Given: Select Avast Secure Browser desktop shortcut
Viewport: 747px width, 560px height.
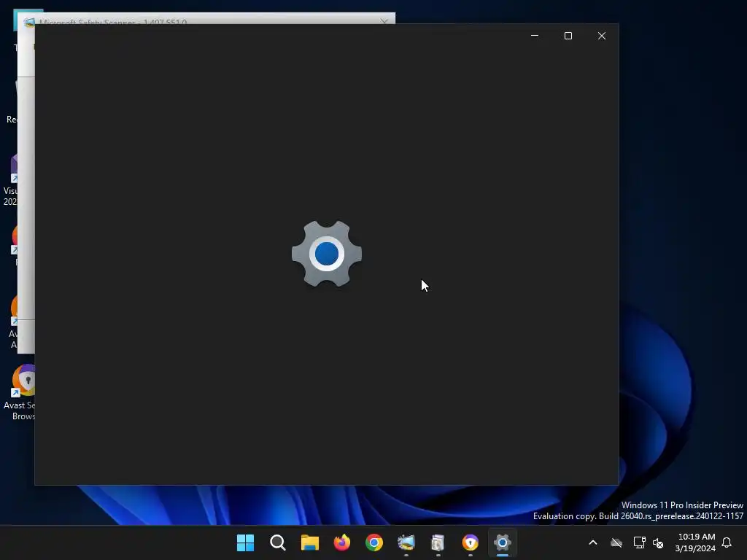Looking at the screenshot, I should click(19, 393).
